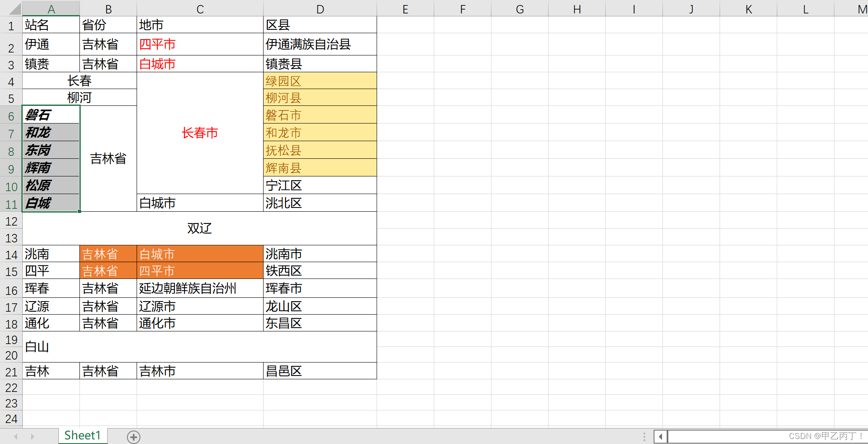Select the red 四平市 cell in row 2

[200, 44]
